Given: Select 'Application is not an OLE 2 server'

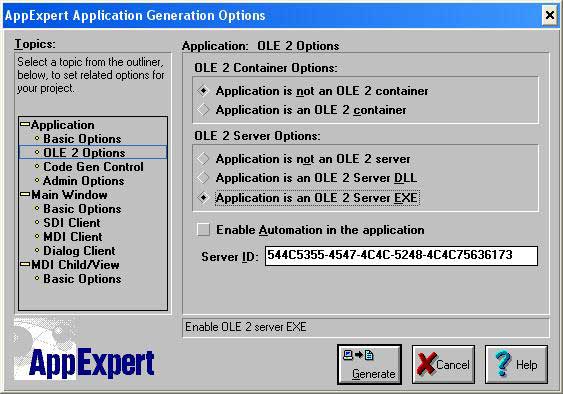Looking at the screenshot, I should pos(304,159).
